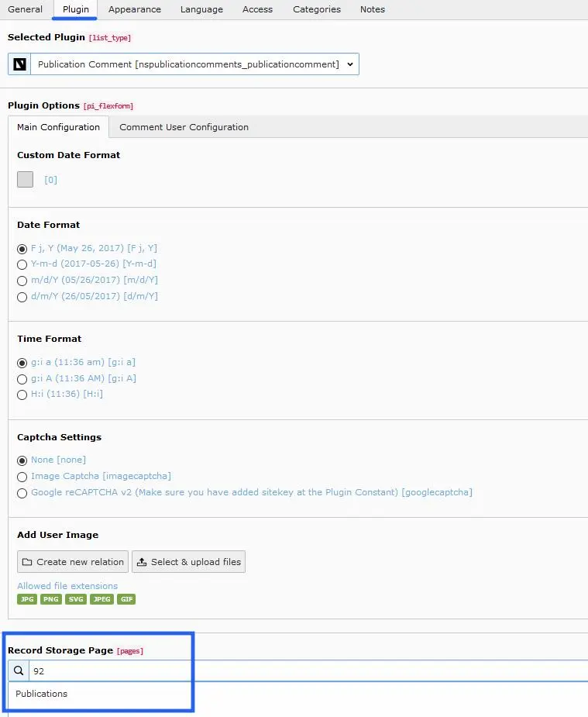Open the Selected Plugin dropdown
588x717 pixels.
coord(194,64)
